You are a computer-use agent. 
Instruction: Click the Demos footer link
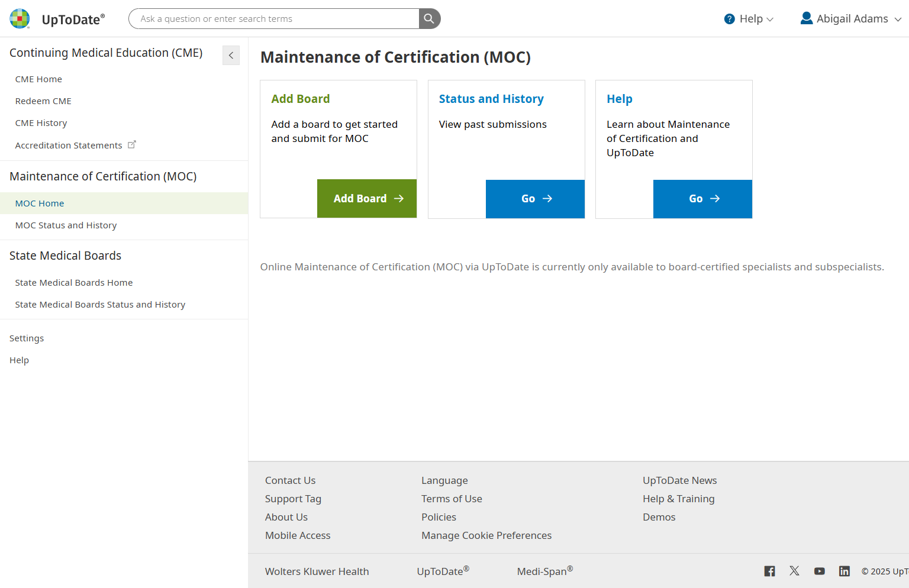[659, 517]
